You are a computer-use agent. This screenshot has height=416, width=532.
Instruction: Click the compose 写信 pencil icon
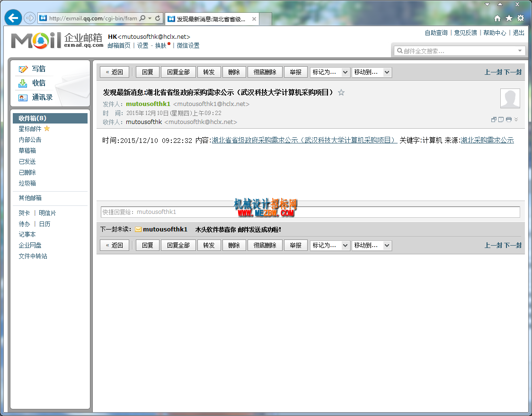[23, 69]
